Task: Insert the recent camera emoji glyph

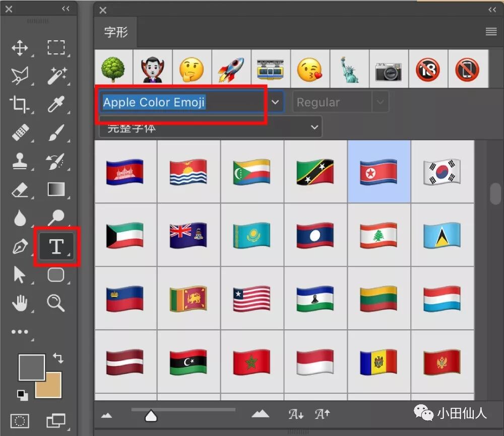Action: pyautogui.click(x=389, y=69)
